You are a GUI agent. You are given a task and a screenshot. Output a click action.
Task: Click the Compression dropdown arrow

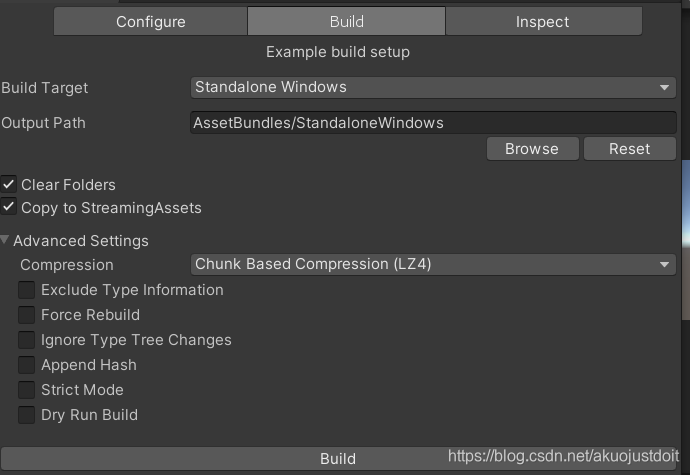click(665, 265)
